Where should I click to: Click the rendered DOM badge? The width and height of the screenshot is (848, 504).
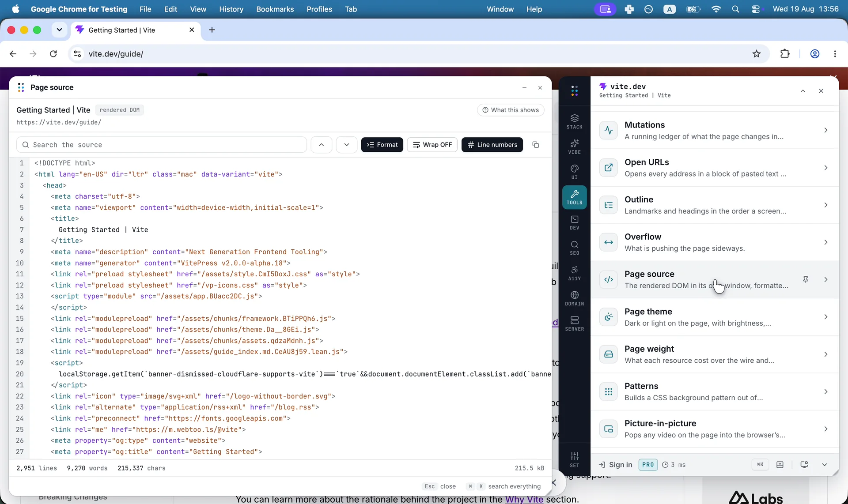click(x=119, y=110)
